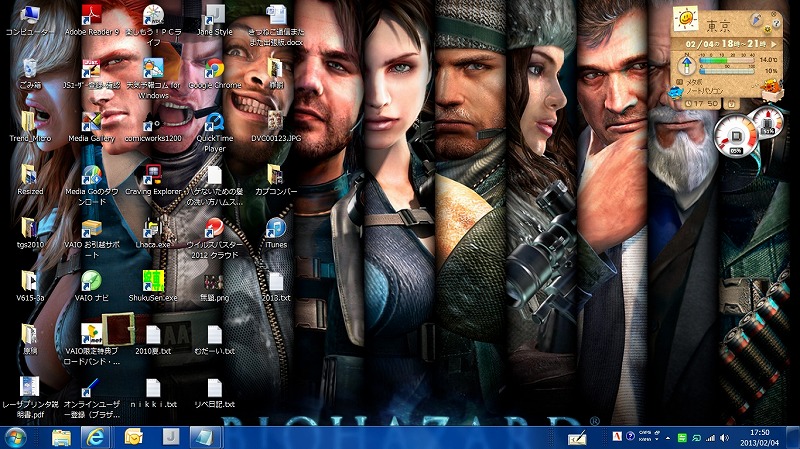
Task: Open the IME help icon
Action: click(631, 437)
